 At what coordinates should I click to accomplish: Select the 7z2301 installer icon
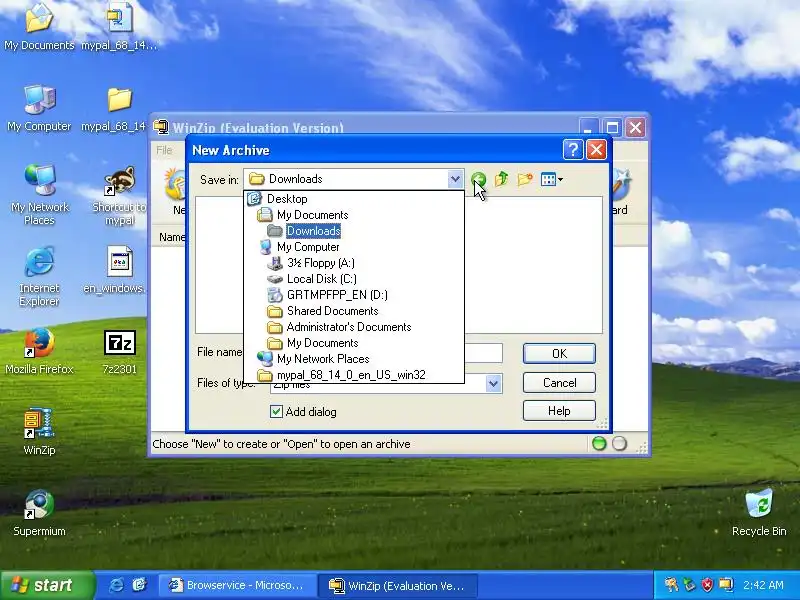tap(119, 352)
